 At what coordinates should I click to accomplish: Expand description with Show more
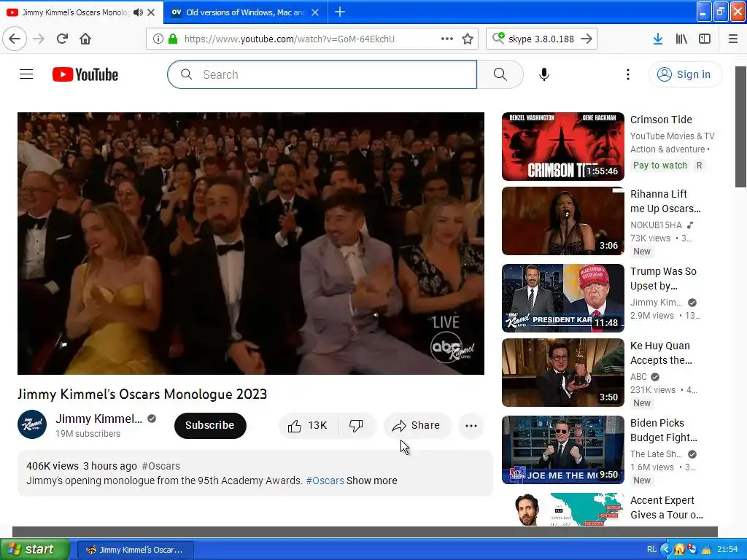(371, 481)
